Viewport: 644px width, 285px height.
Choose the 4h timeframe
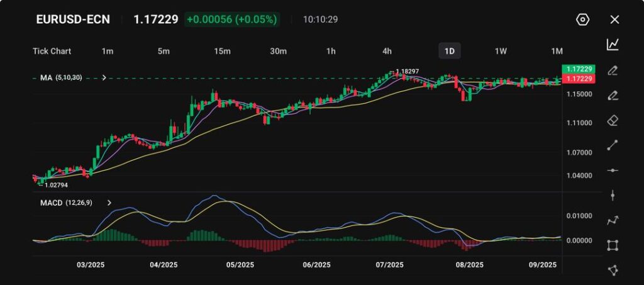pos(387,51)
